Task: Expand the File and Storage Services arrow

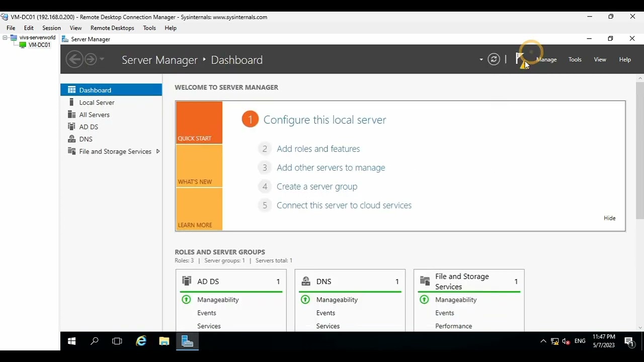Action: pos(158,151)
